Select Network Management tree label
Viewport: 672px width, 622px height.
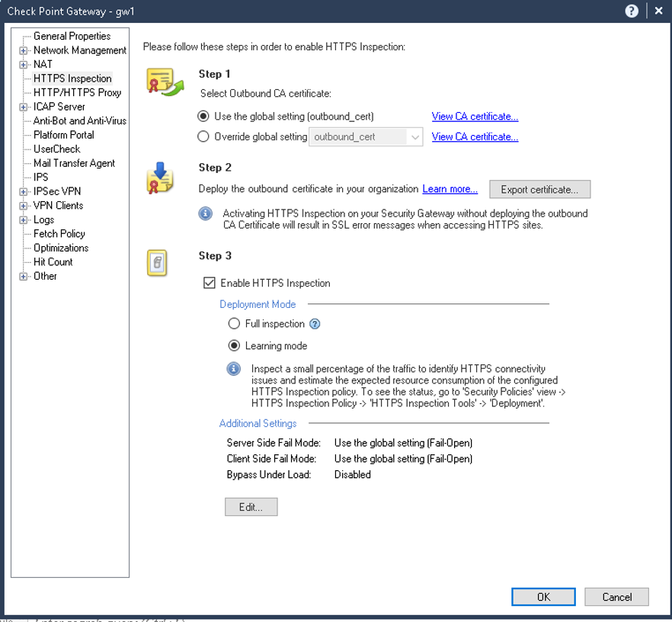click(80, 50)
